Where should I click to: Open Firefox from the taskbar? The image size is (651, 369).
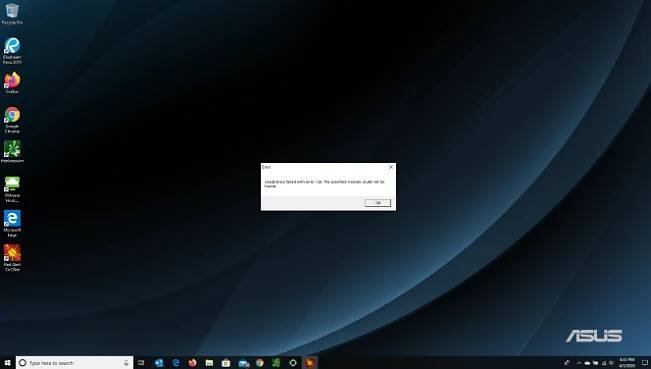pos(192,363)
